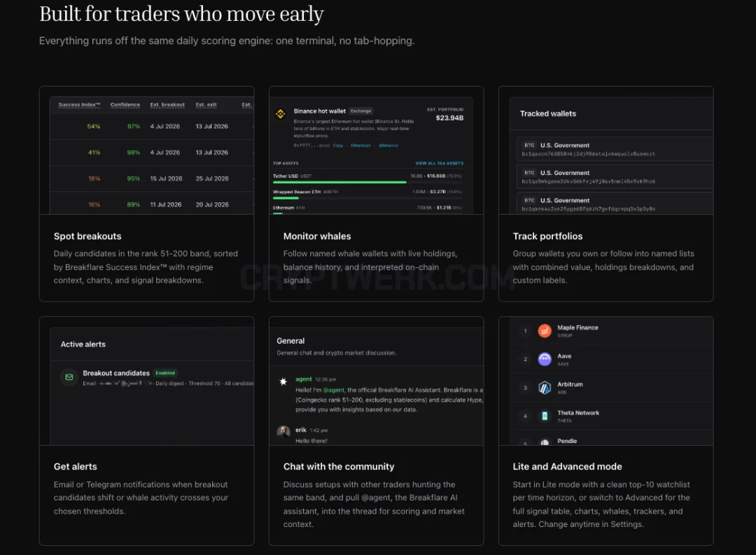
Task: Click the Theta Network token icon
Action: coord(545,416)
